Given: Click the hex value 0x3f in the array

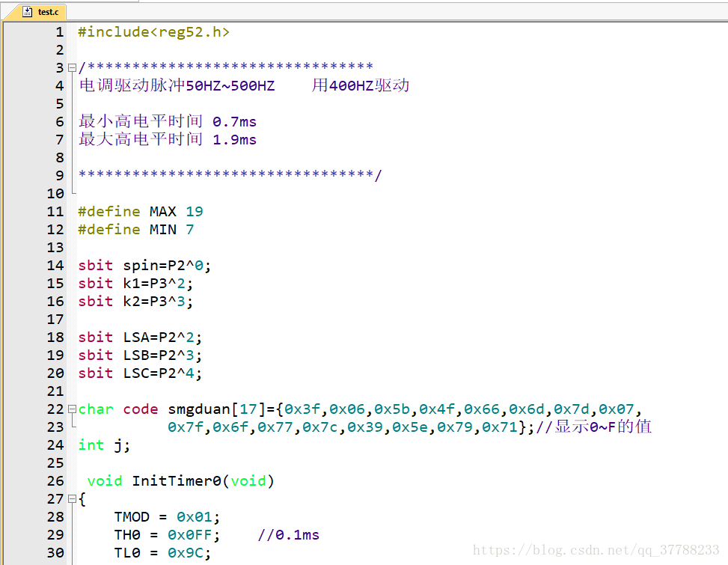Looking at the screenshot, I should (x=302, y=409).
